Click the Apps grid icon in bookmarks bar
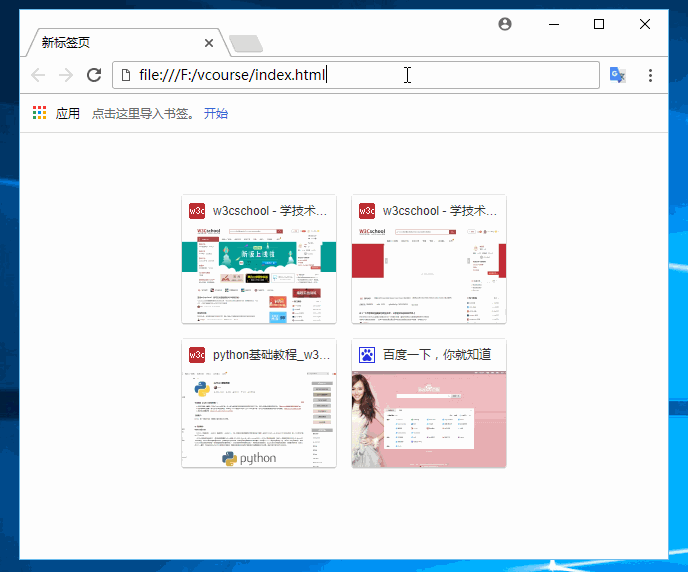688x572 pixels. click(x=40, y=113)
